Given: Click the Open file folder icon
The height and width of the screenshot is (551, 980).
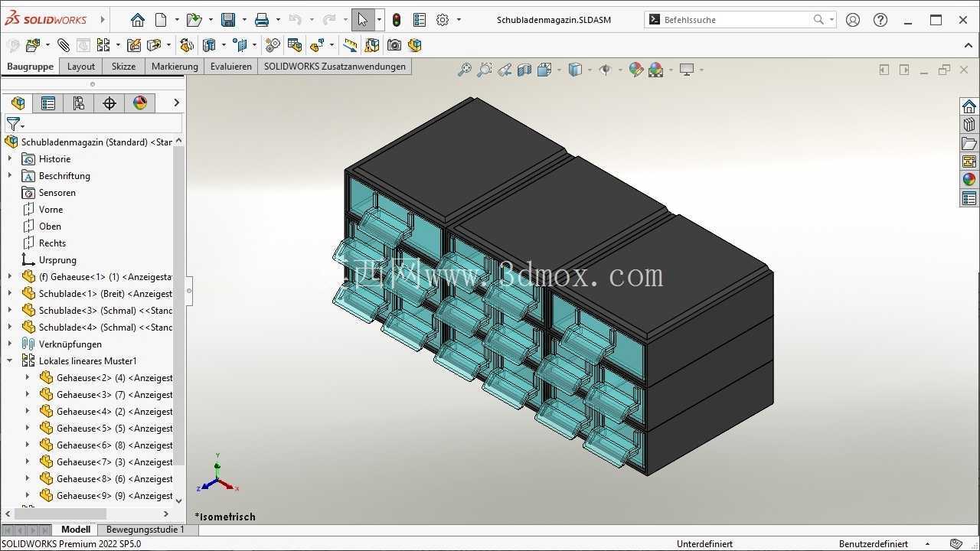Looking at the screenshot, I should [194, 20].
